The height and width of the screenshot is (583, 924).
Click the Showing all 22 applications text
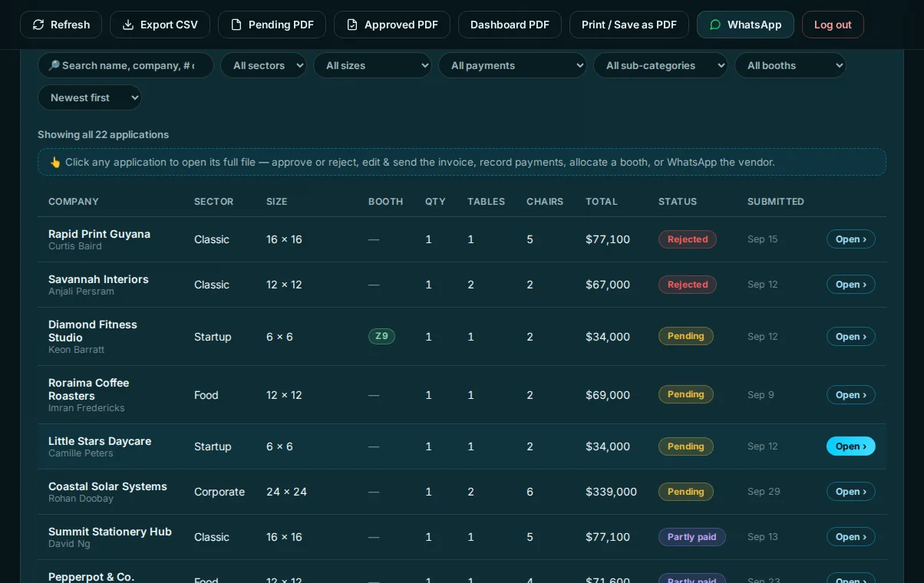tap(103, 135)
